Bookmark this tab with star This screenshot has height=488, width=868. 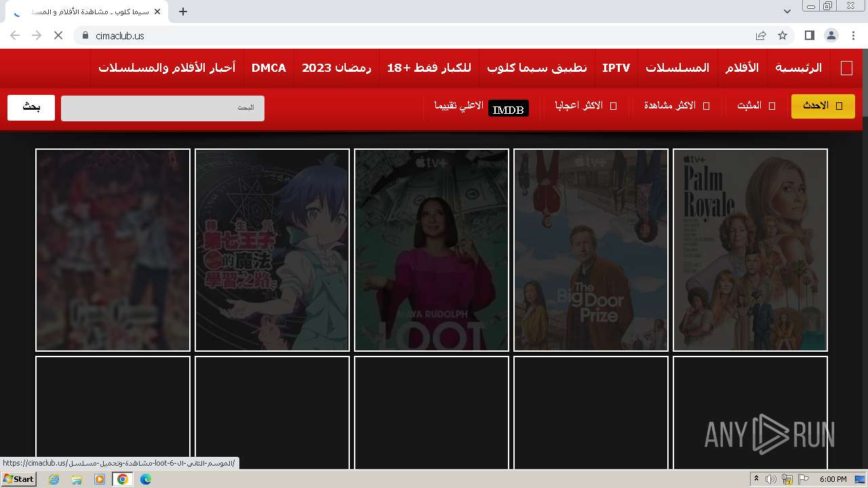tap(783, 35)
